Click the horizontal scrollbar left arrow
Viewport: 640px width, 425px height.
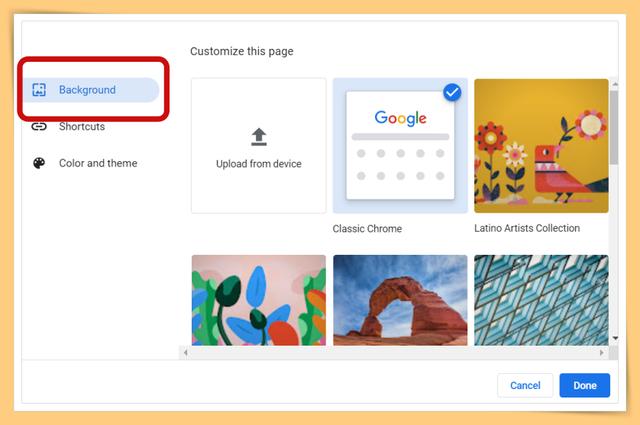point(185,353)
